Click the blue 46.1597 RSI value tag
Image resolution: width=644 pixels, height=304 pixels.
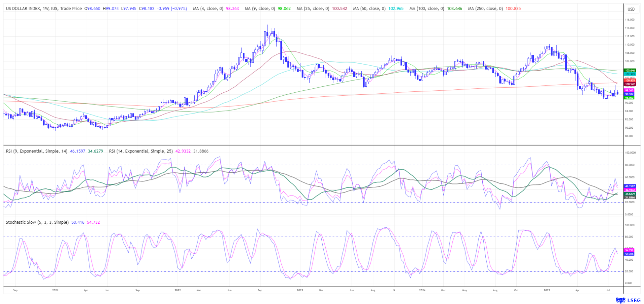click(x=630, y=186)
